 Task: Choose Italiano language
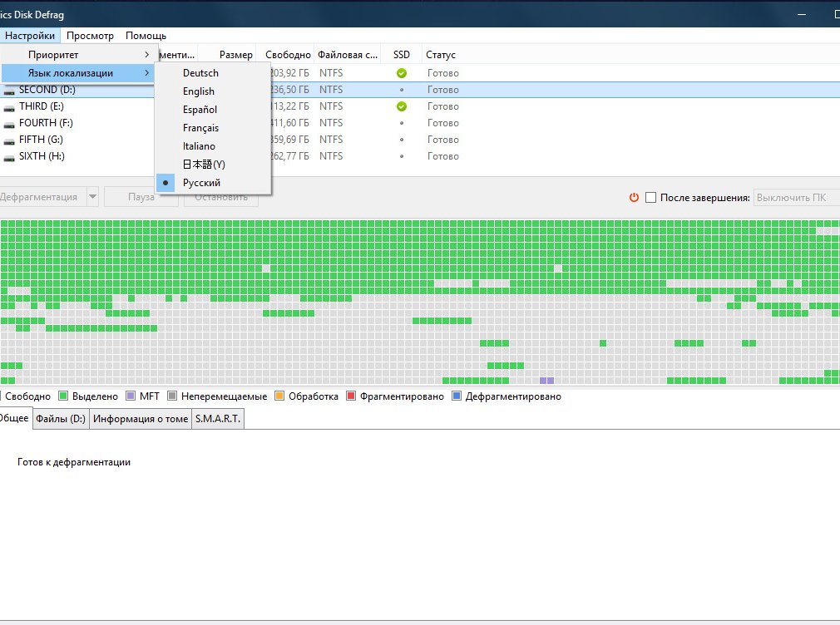pyautogui.click(x=213, y=145)
